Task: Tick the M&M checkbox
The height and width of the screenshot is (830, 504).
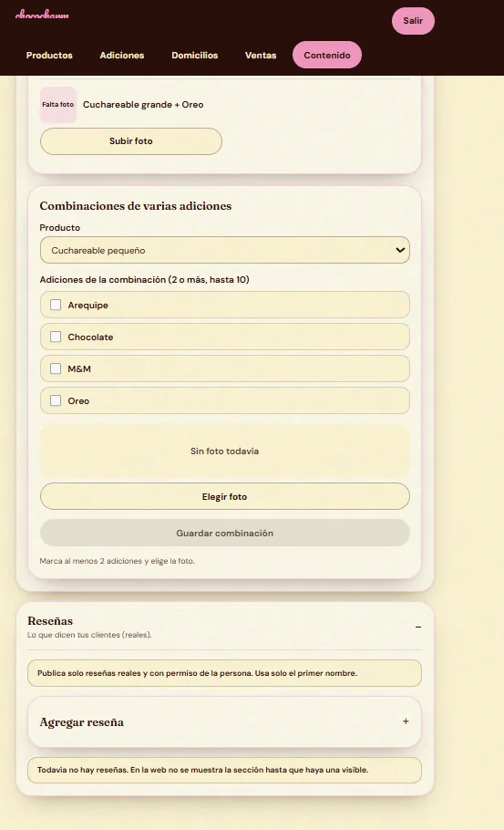Action: tap(56, 368)
